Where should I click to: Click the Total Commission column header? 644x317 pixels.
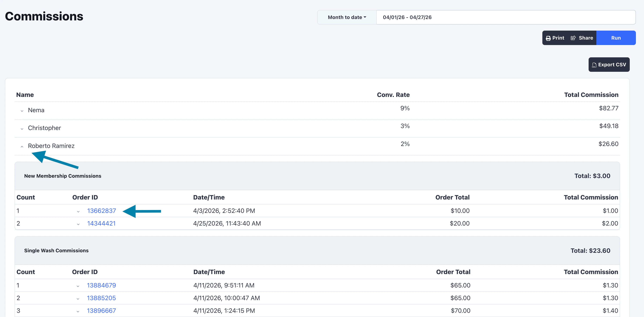pyautogui.click(x=591, y=95)
